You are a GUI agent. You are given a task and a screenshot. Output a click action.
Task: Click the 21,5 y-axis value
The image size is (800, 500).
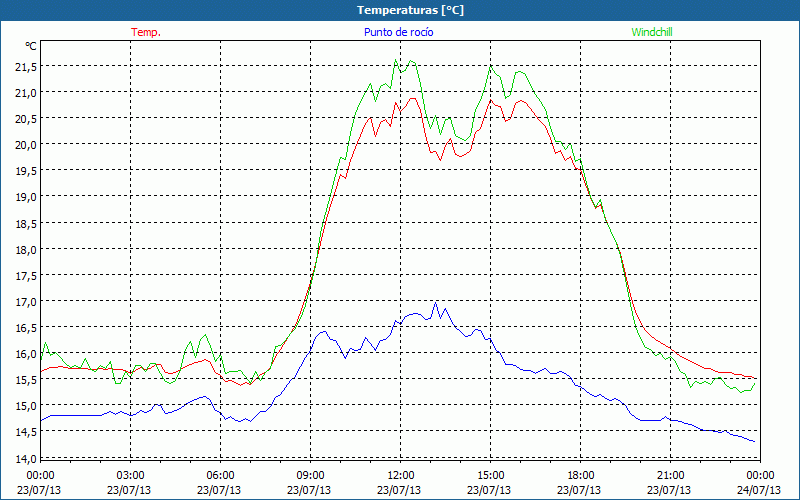point(27,66)
